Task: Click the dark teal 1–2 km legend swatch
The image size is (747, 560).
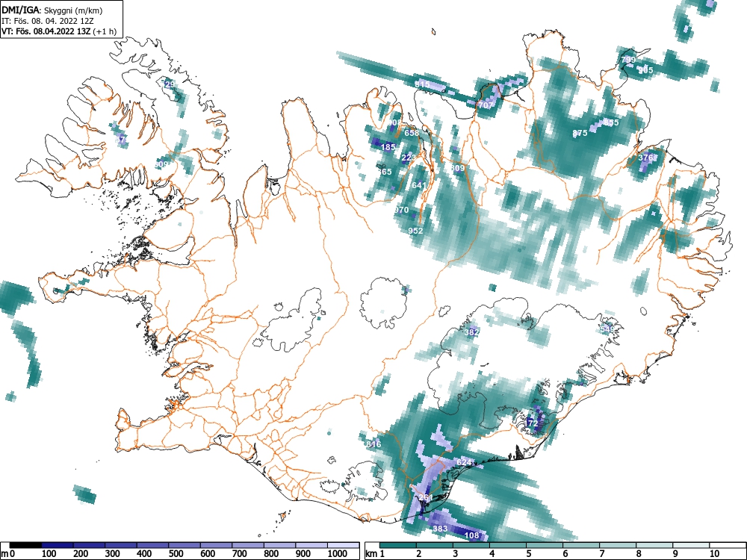Action: [x=398, y=545]
